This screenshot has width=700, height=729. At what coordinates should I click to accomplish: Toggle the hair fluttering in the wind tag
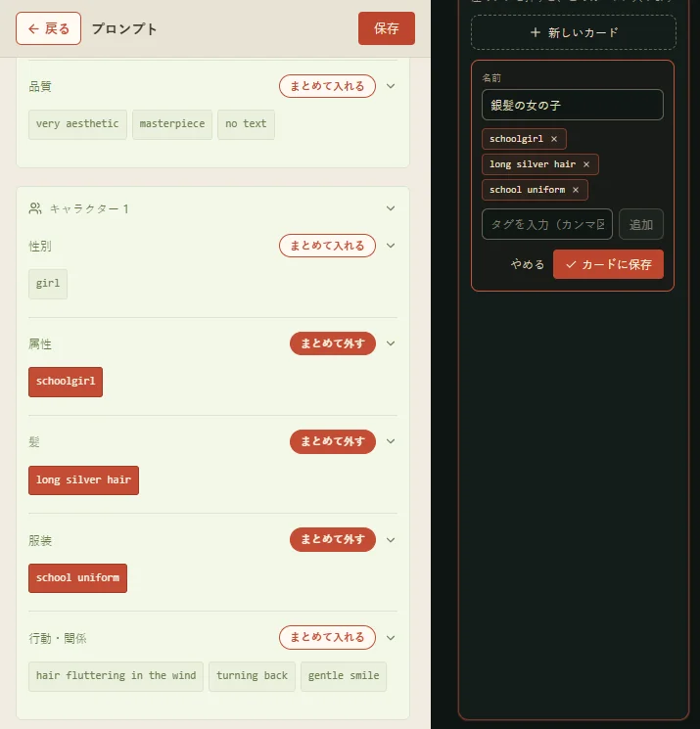coord(116,676)
